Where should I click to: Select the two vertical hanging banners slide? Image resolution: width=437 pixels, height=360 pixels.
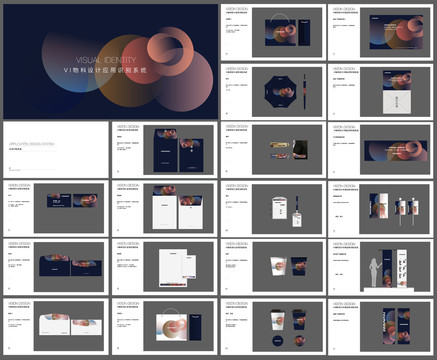[x=381, y=327]
